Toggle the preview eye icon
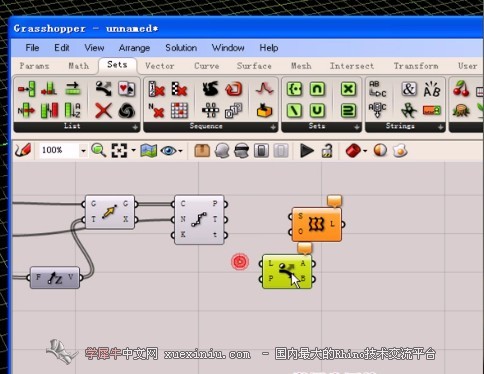 click(x=169, y=151)
